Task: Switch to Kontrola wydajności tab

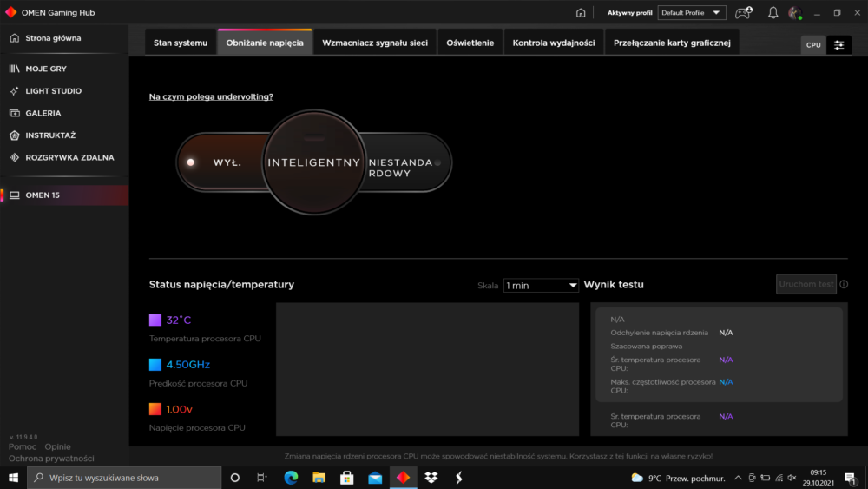Action: tap(554, 43)
